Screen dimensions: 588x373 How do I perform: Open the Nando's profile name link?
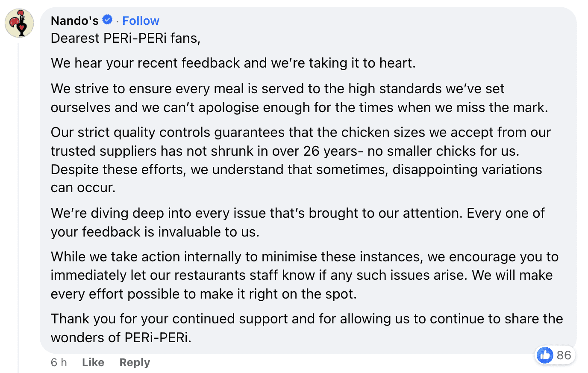pyautogui.click(x=75, y=21)
